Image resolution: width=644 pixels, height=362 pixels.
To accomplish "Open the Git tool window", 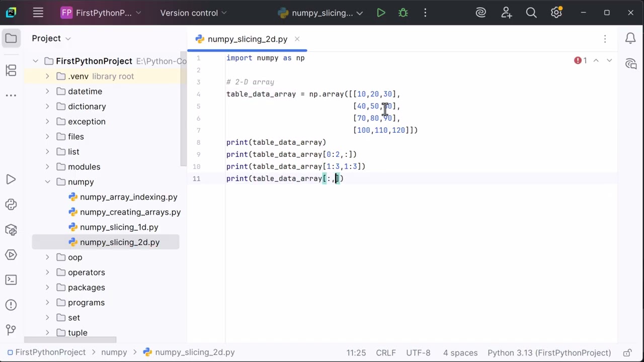I will pos(11,330).
